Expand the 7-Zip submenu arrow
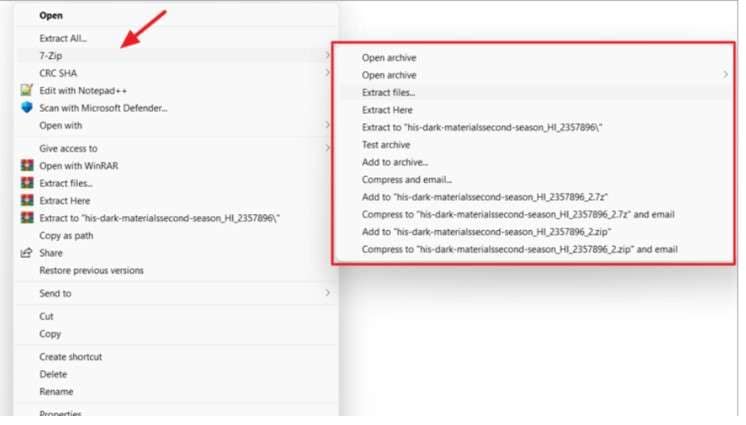 point(327,55)
